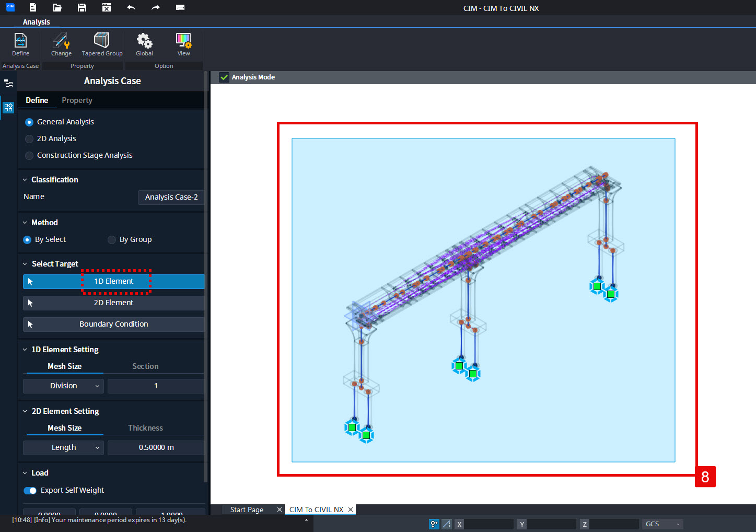Screen dimensions: 756x532
Task: Click the 1D Element selection button
Action: click(x=113, y=281)
